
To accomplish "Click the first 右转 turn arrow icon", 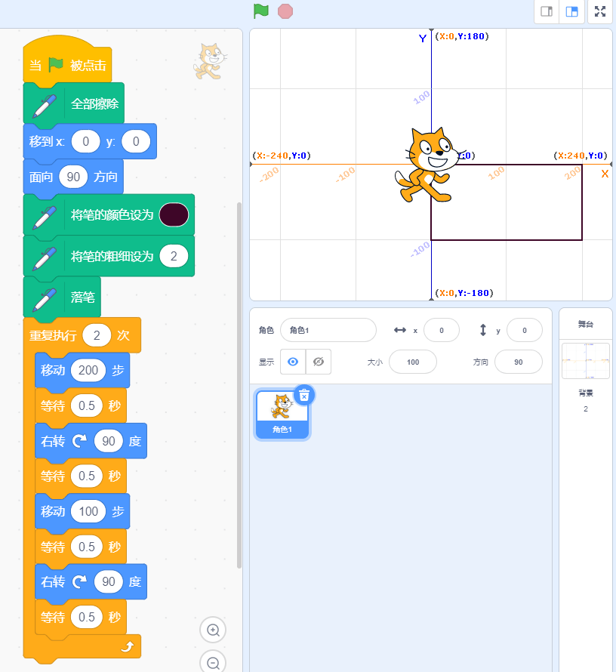I will [79, 440].
